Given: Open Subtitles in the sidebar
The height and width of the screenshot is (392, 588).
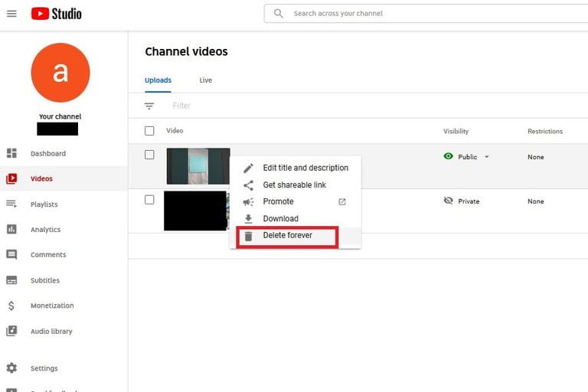Looking at the screenshot, I should coord(44,280).
